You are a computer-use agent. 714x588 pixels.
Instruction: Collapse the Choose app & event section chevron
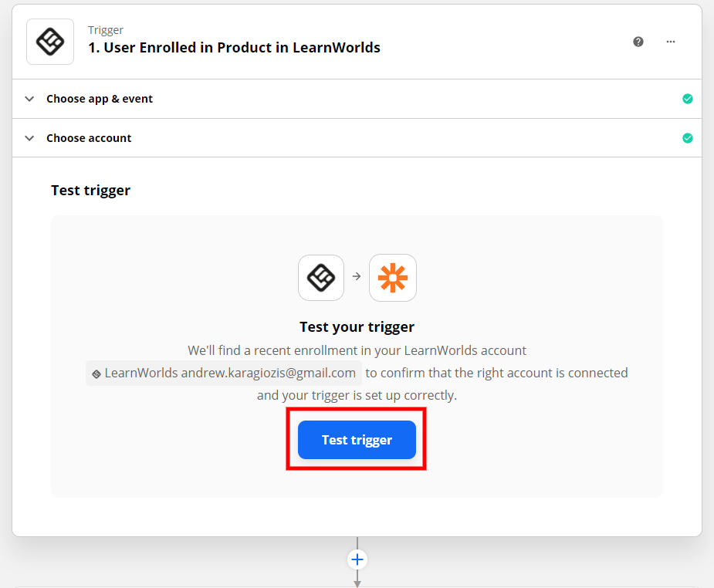29,99
